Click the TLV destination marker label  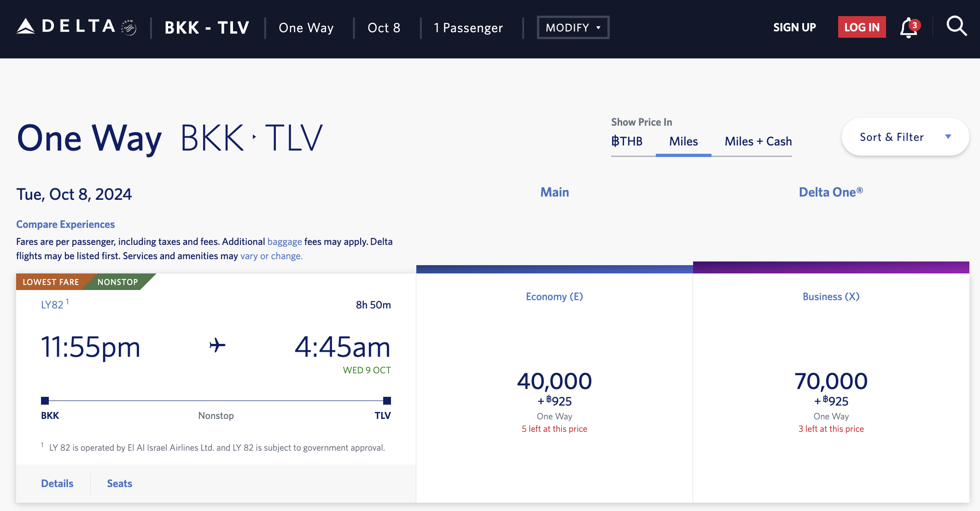coord(382,415)
